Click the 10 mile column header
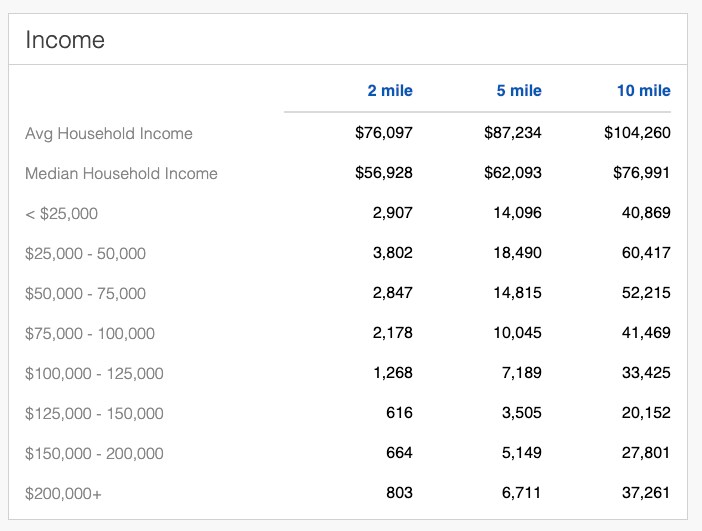702x531 pixels. click(643, 91)
